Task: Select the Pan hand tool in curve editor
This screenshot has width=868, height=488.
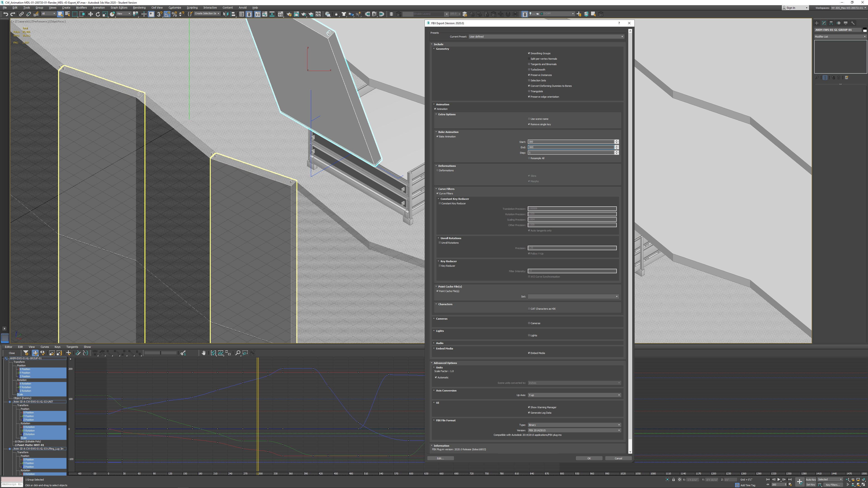Action: tap(203, 353)
